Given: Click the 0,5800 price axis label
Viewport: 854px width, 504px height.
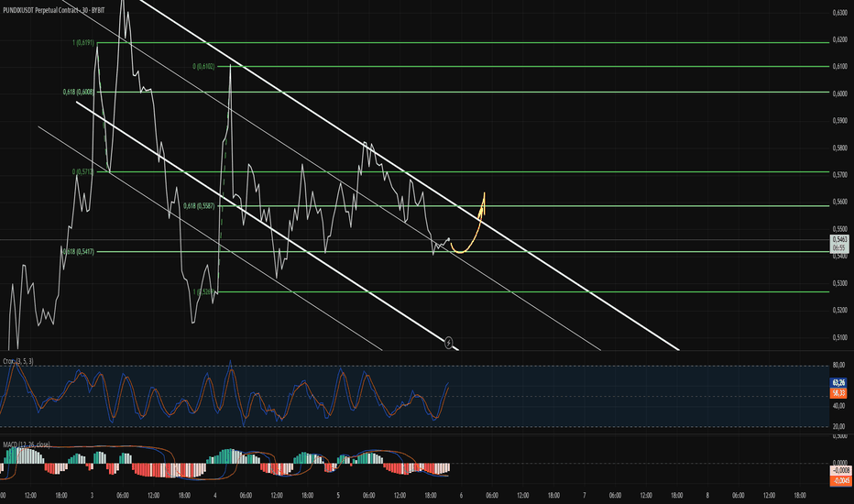Looking at the screenshot, I should click(x=840, y=148).
